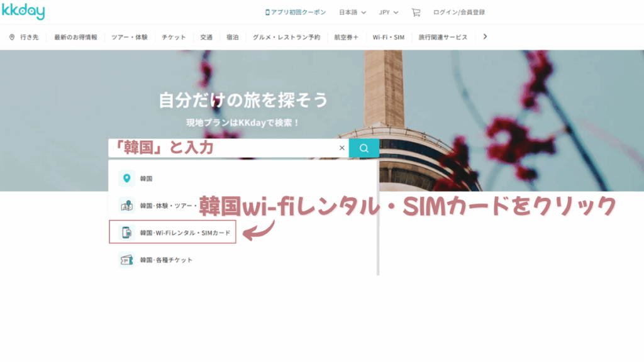Click the tour map icon in suggestions
Screen dimensions: 644x362
coord(126,206)
